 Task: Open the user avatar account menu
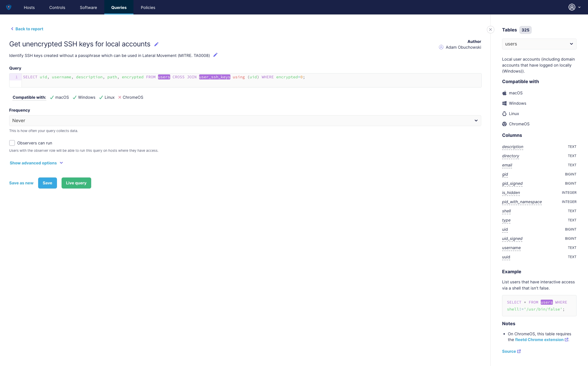pyautogui.click(x=572, y=7)
